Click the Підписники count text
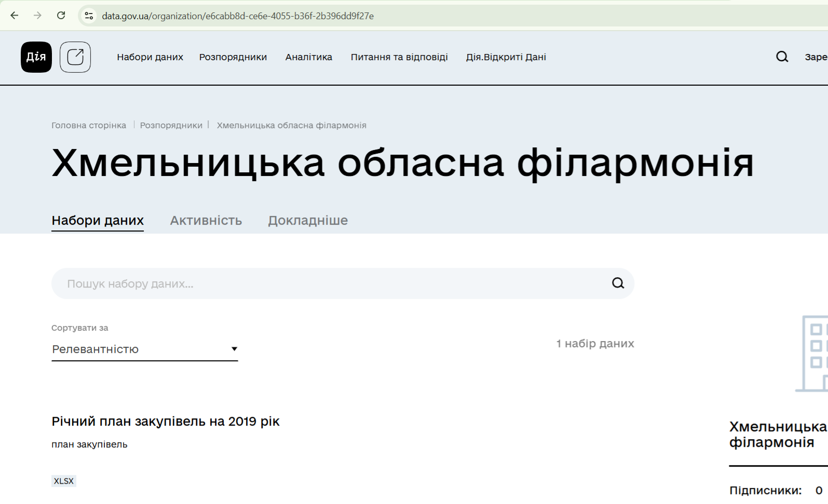The height and width of the screenshot is (504, 828). [776, 491]
